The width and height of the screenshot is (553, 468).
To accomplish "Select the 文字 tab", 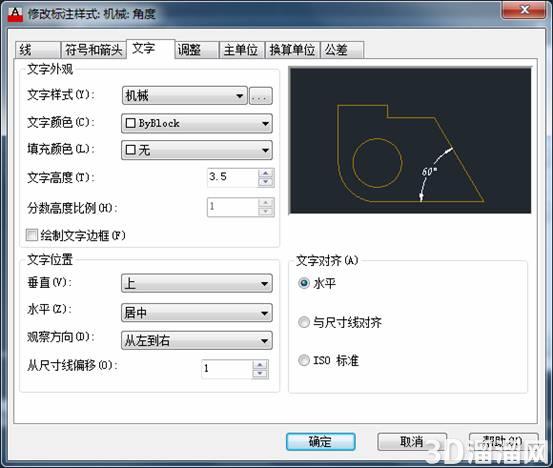I will [x=151, y=48].
